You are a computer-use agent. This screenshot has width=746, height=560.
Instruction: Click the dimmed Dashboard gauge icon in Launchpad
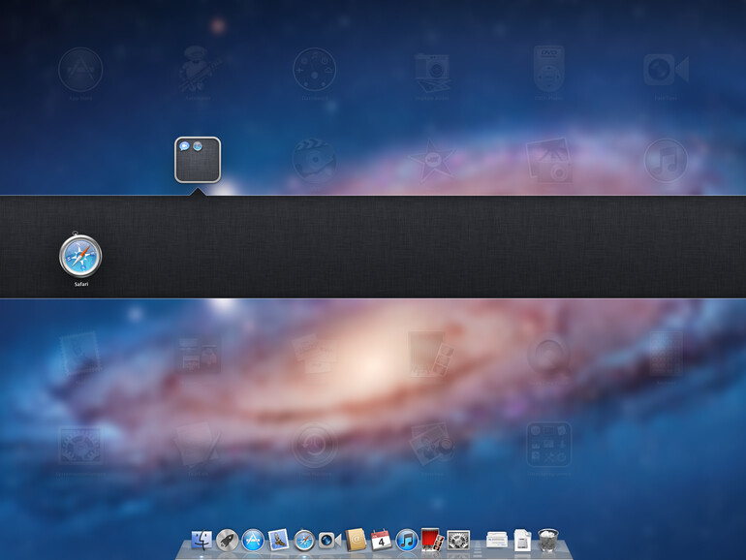tap(315, 70)
